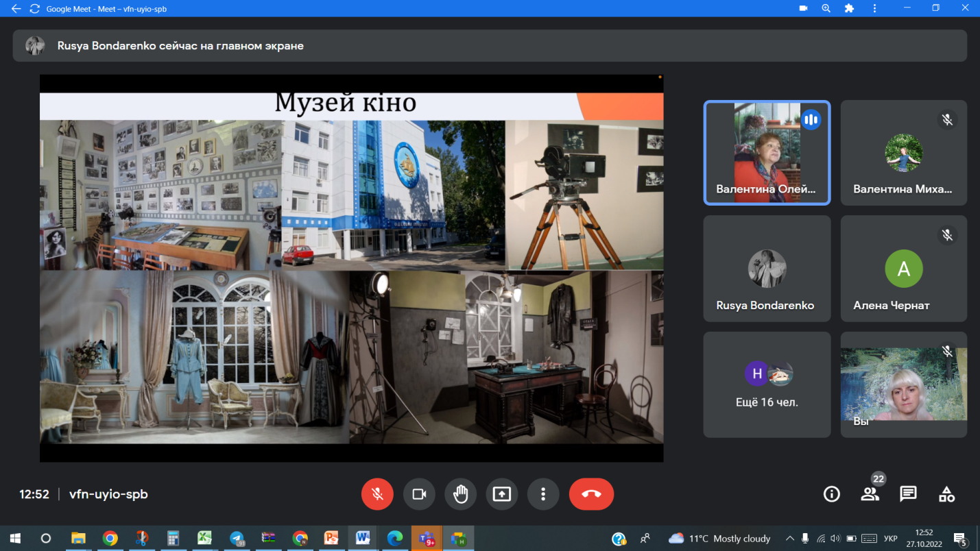Toggle the camera button

tap(419, 494)
